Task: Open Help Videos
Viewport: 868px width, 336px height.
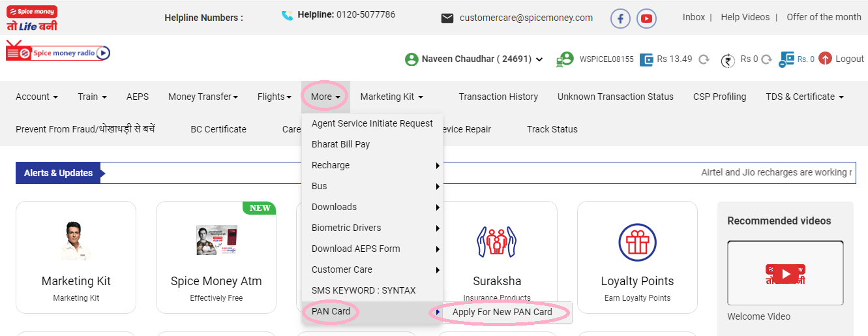Action: (745, 17)
